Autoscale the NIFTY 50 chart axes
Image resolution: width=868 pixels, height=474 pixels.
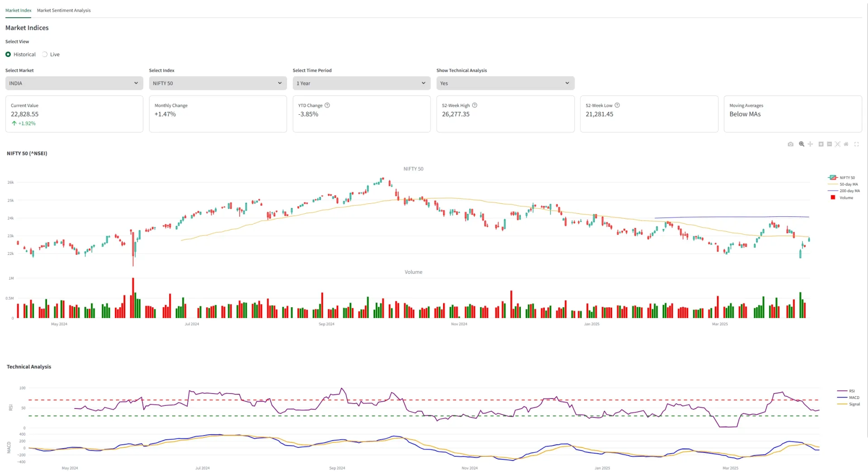coord(838,144)
